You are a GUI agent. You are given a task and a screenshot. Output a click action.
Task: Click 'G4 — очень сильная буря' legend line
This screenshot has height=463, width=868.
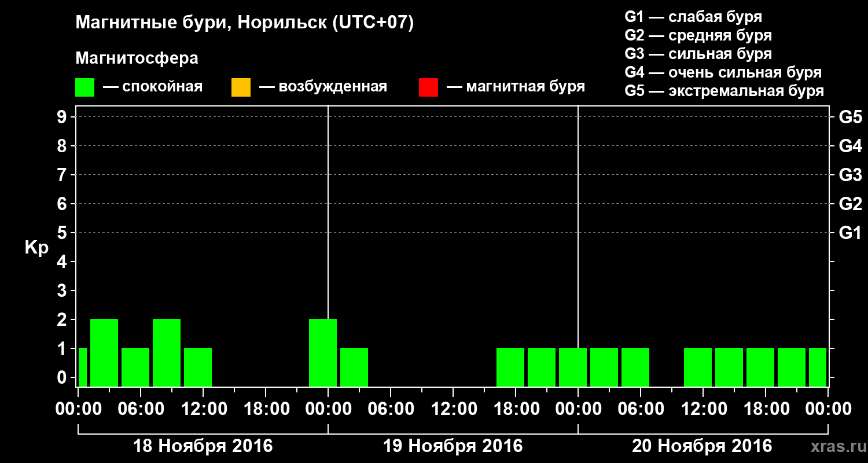click(723, 72)
